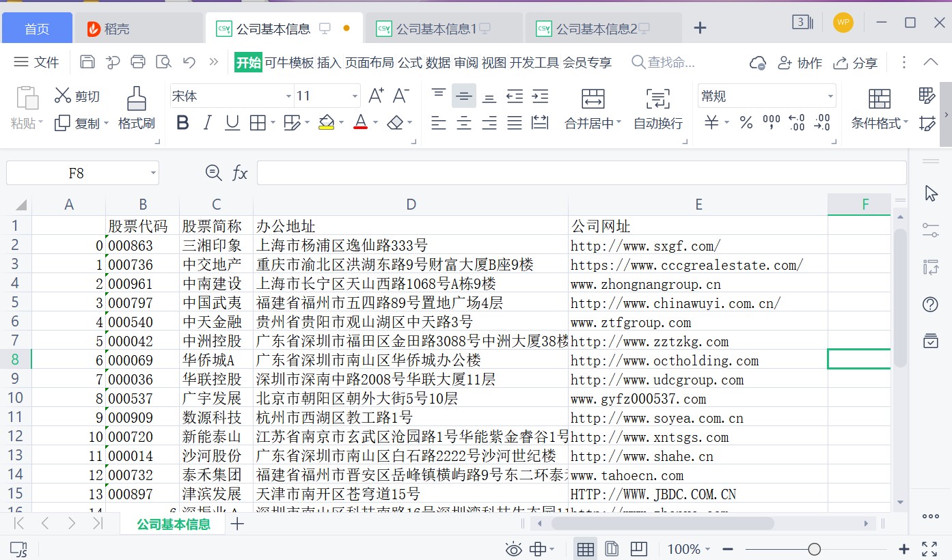952x560 pixels.
Task: Click the insert function fx button
Action: pos(240,173)
